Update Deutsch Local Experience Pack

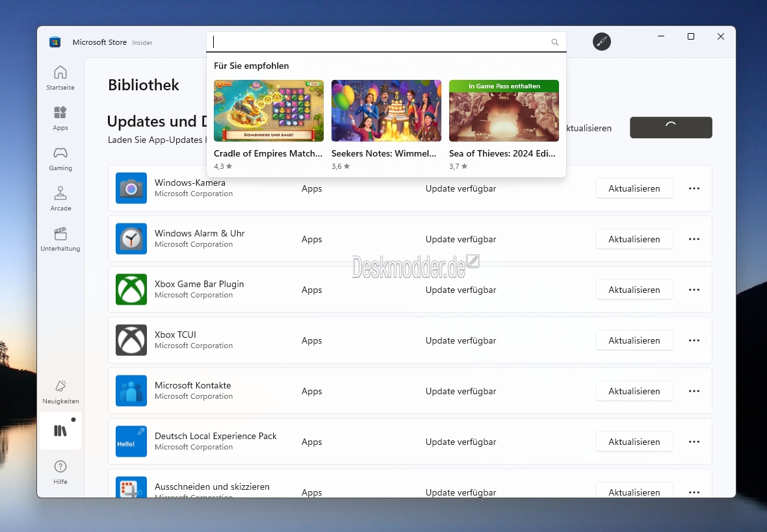coord(634,442)
